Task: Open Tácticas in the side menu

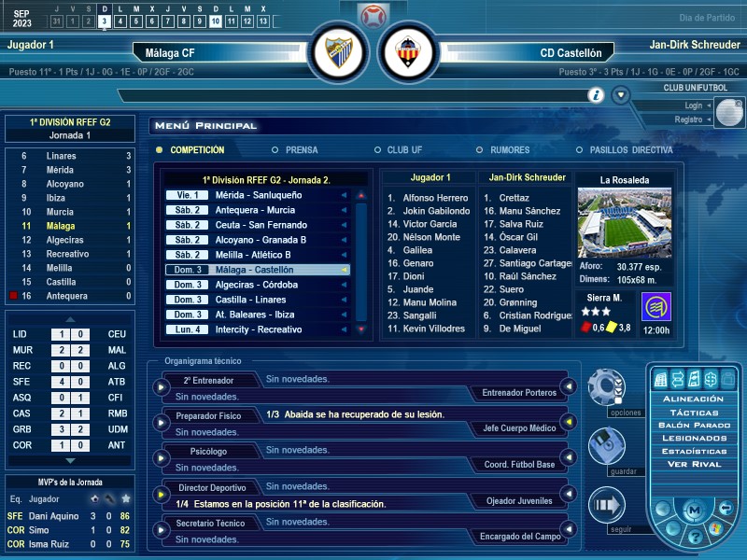Action: coord(694,413)
